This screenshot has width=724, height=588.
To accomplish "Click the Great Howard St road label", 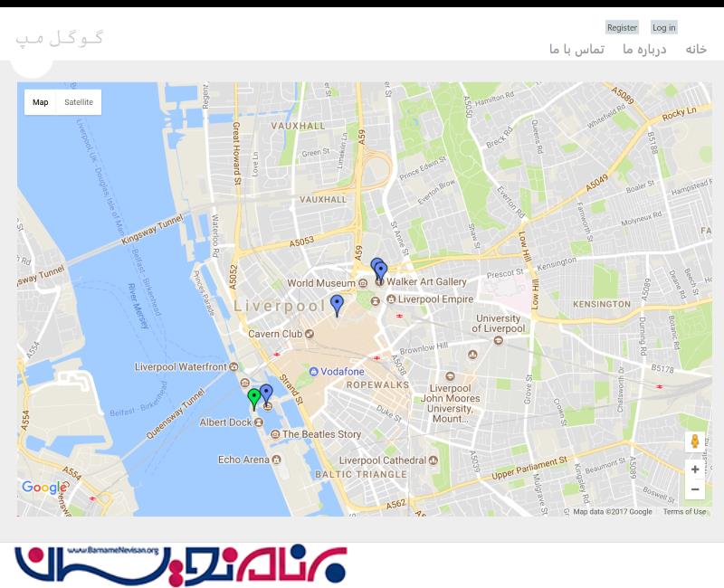I will 236,153.
